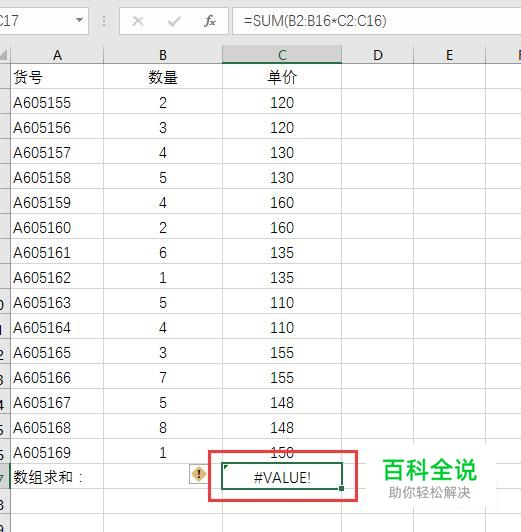Click the 单价 header cell
The width and height of the screenshot is (521, 532).
click(x=282, y=77)
